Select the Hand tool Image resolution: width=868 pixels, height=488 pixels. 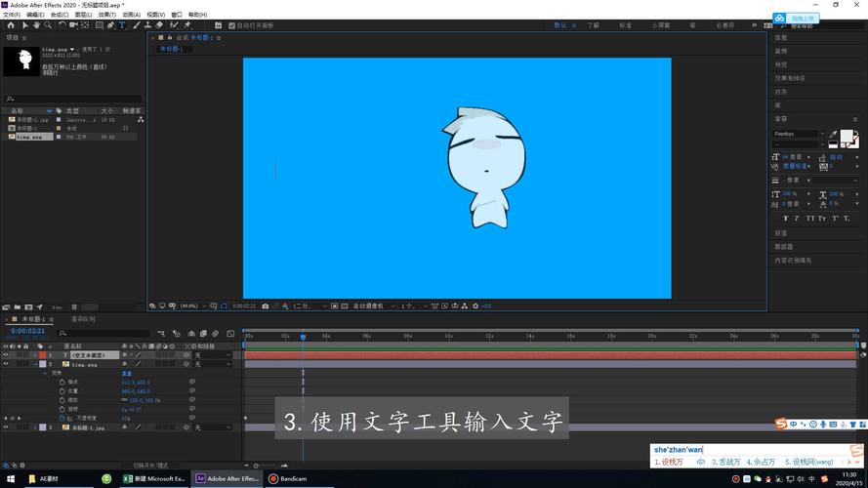(36, 25)
